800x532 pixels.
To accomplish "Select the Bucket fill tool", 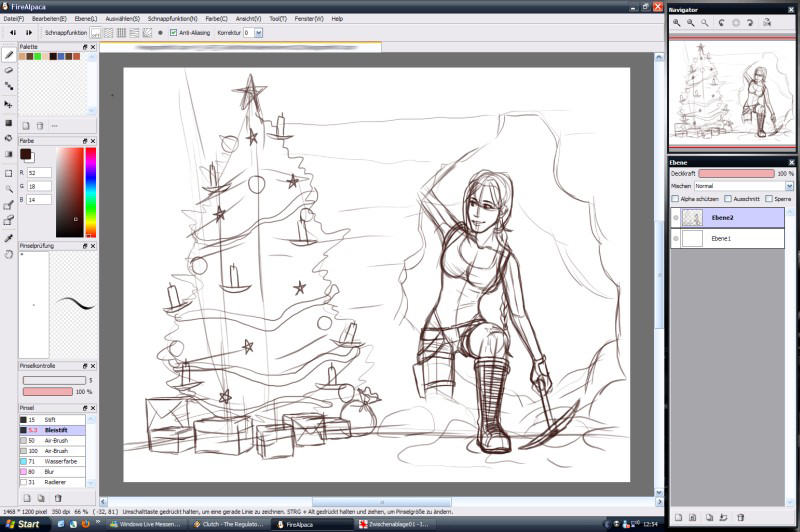I will click(x=9, y=138).
